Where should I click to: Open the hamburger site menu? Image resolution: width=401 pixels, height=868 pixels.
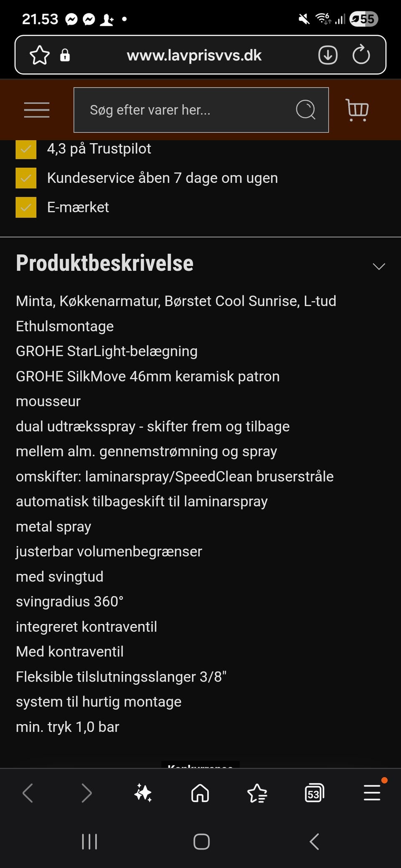(x=37, y=110)
